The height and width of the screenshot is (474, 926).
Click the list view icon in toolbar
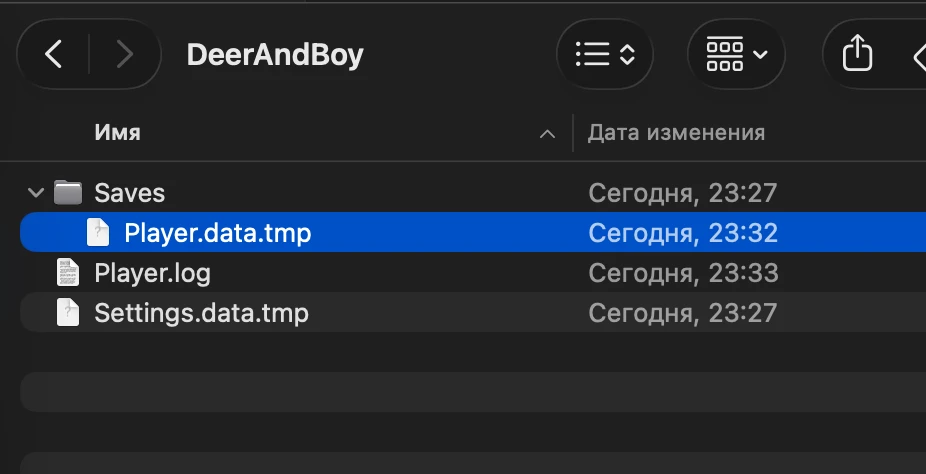click(592, 54)
